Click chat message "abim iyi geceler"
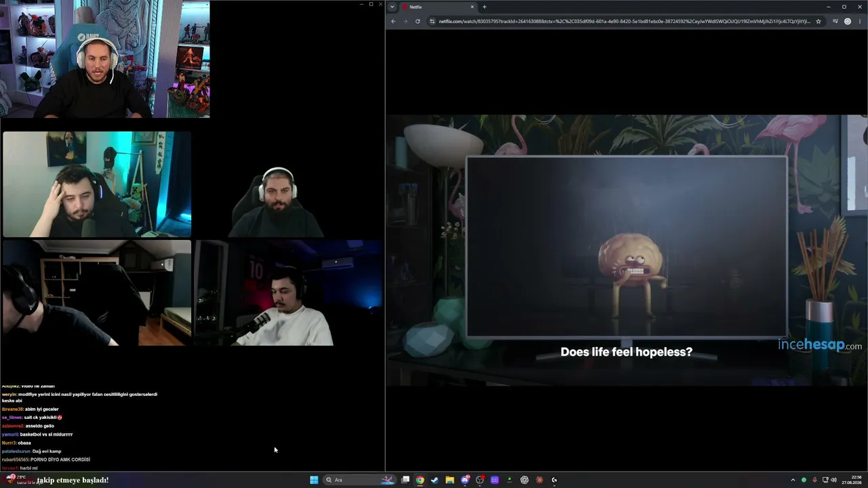 (x=42, y=409)
